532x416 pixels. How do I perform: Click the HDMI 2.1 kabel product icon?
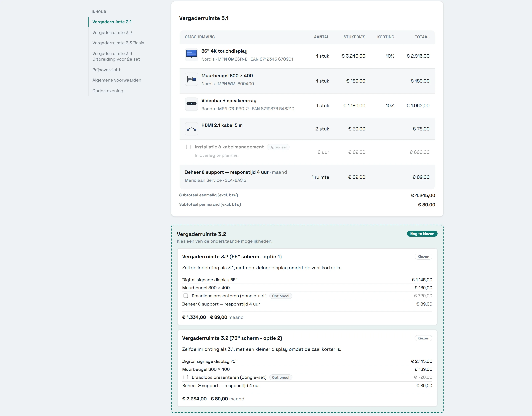(x=191, y=129)
